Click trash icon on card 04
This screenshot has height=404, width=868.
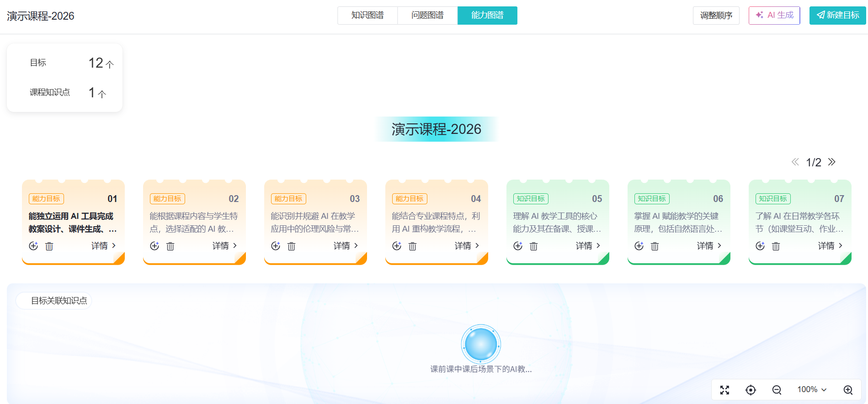412,246
